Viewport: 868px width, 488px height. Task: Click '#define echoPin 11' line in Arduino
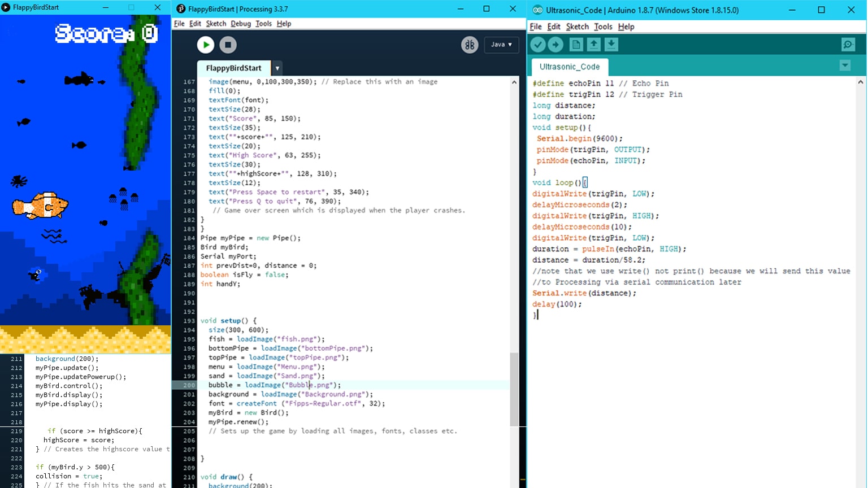601,84
